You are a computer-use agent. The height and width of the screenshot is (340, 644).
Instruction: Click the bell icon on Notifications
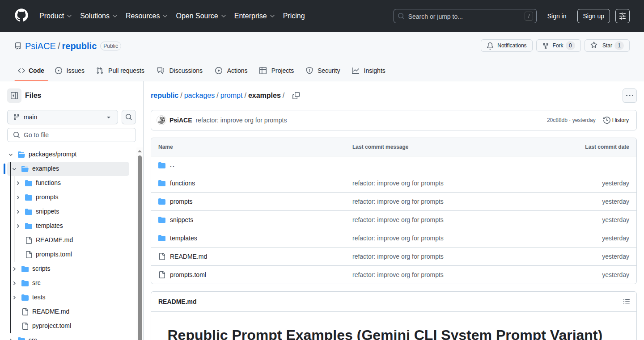point(490,46)
